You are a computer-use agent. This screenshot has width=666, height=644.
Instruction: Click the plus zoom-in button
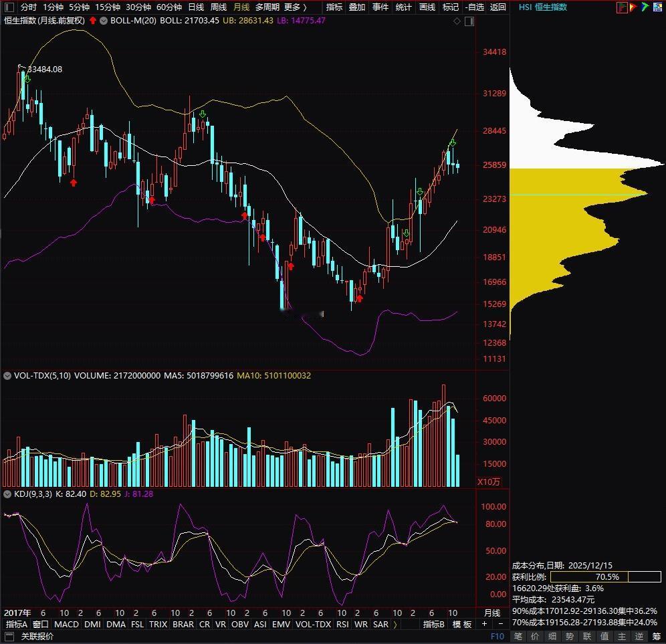pyautogui.click(x=484, y=624)
